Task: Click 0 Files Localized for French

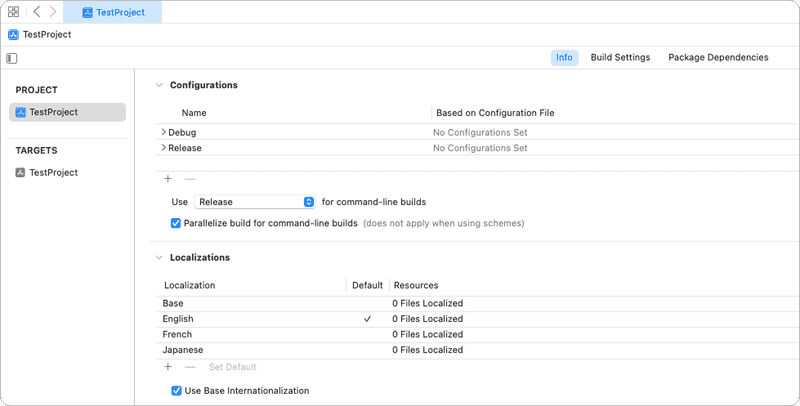Action: tap(428, 335)
